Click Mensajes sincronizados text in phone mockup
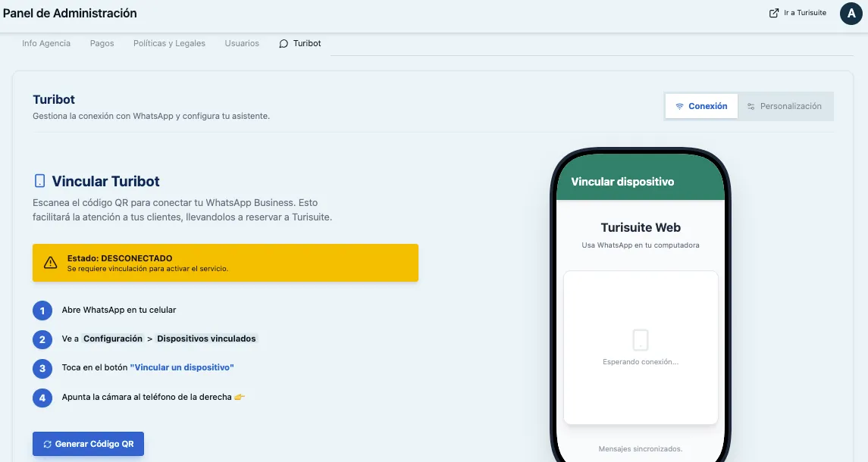Screen dimensions: 868x462 tap(641, 448)
